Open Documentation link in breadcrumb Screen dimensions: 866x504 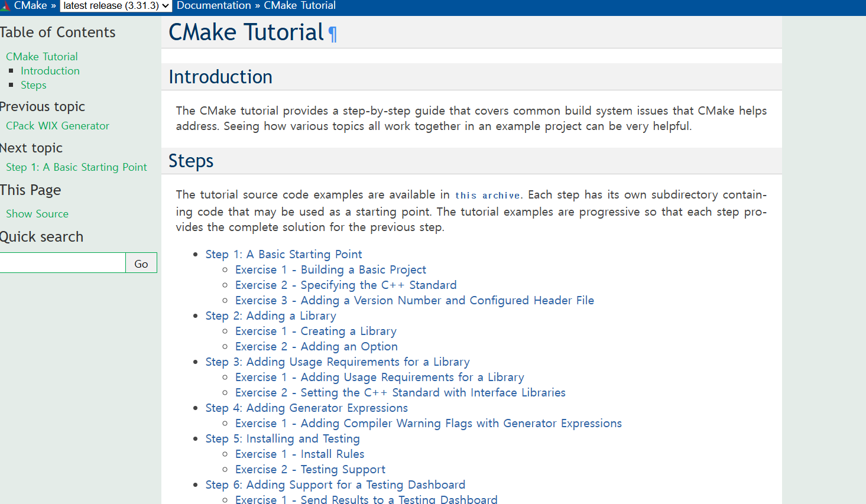[214, 5]
